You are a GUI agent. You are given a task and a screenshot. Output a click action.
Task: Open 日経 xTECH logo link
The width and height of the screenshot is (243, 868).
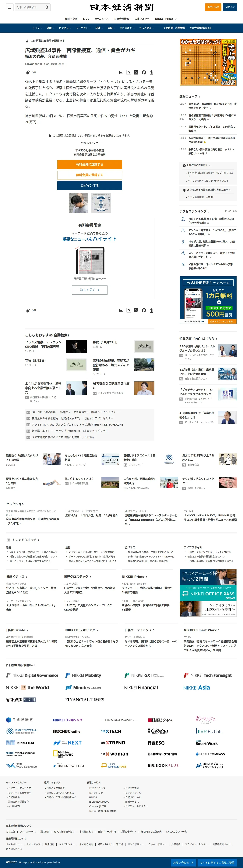pos(111,731)
